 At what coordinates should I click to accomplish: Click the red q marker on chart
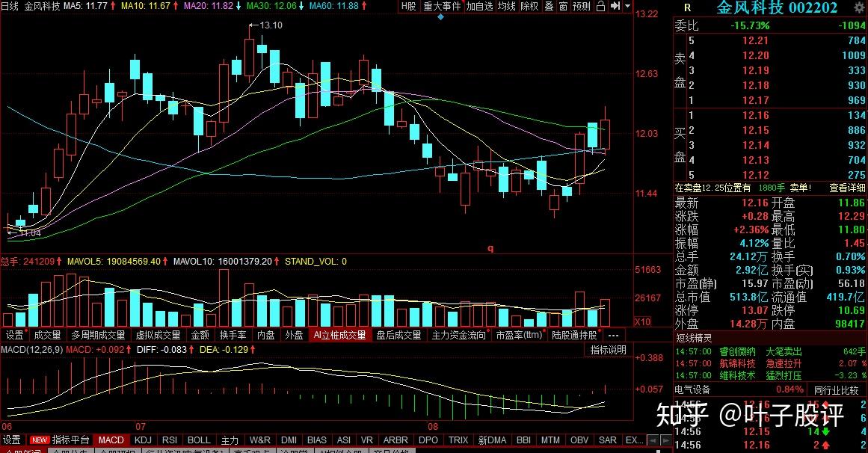[490, 248]
